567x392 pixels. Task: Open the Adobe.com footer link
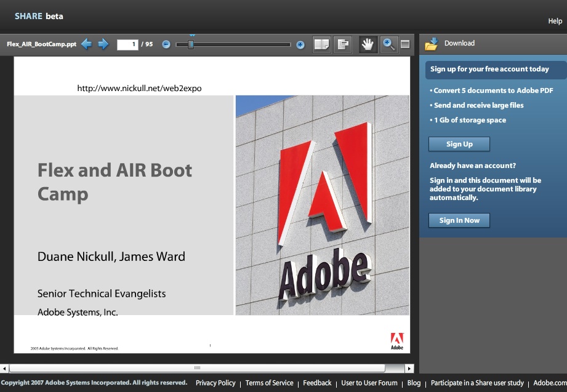pyautogui.click(x=550, y=383)
